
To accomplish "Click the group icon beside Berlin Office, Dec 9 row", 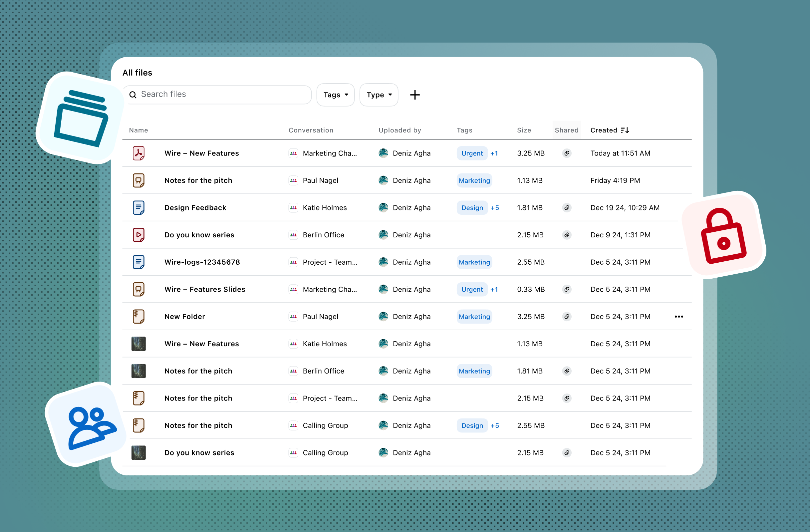I will 293,235.
